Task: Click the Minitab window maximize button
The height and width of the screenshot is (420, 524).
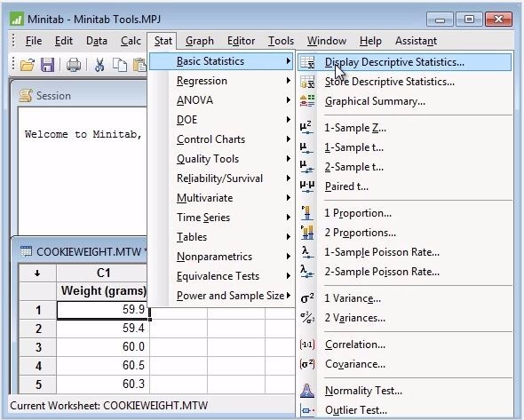Action: pyautogui.click(x=469, y=19)
